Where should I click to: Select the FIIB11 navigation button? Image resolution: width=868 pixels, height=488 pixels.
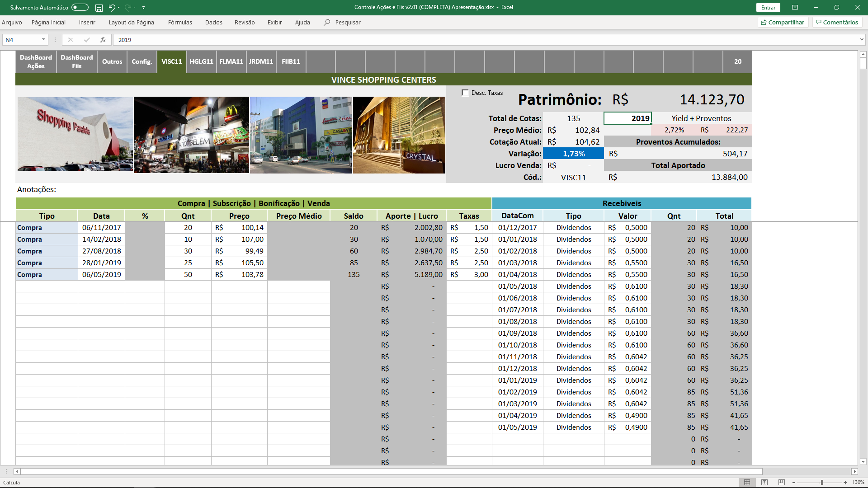(x=291, y=61)
